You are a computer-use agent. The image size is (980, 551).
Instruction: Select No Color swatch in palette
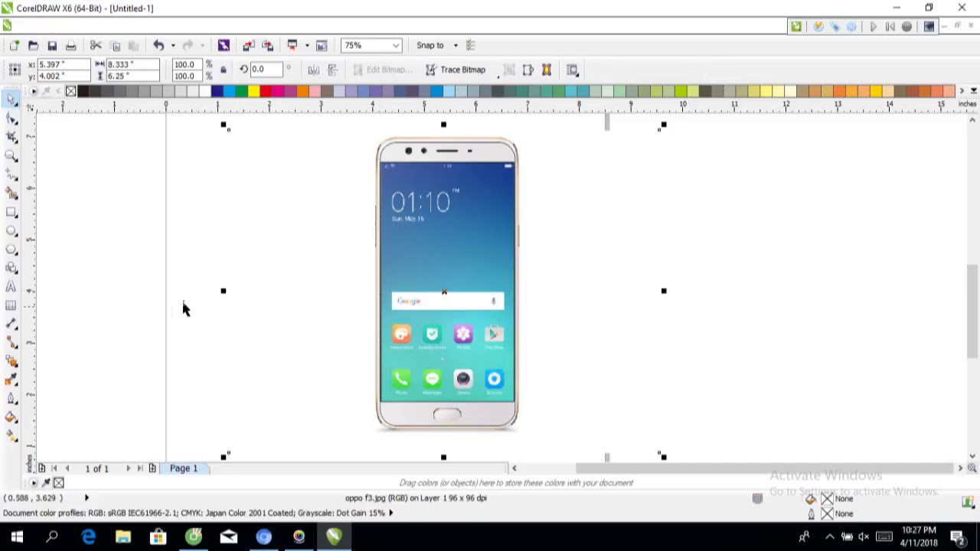tap(70, 92)
